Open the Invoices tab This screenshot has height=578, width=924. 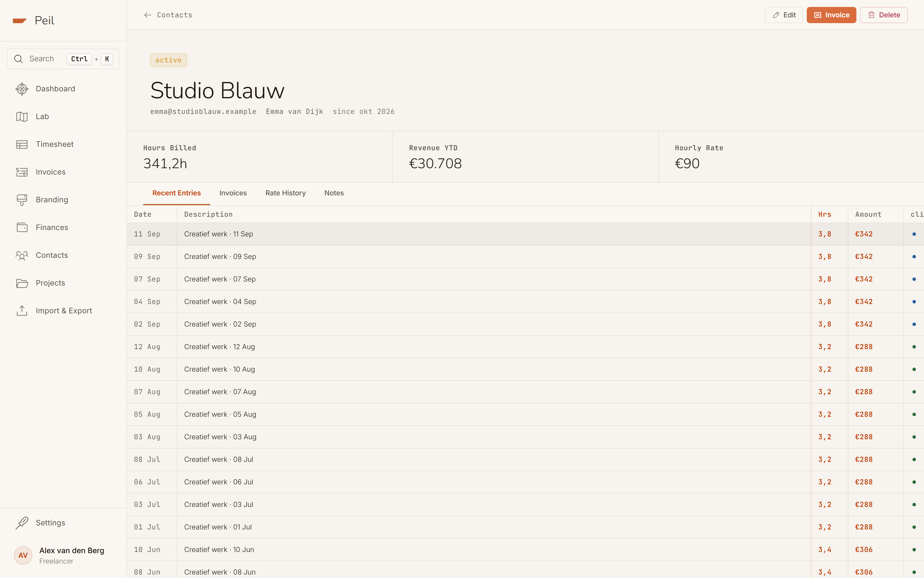(233, 193)
